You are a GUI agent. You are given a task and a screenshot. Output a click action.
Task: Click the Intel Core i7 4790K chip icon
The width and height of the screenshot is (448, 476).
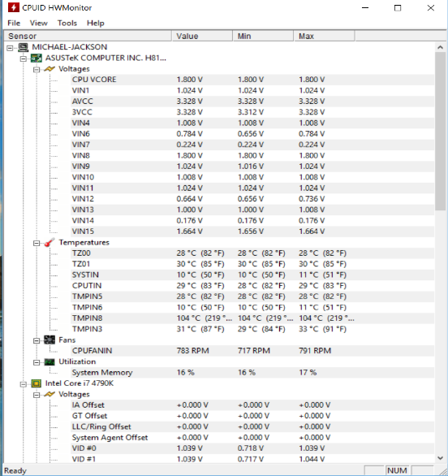click(37, 383)
